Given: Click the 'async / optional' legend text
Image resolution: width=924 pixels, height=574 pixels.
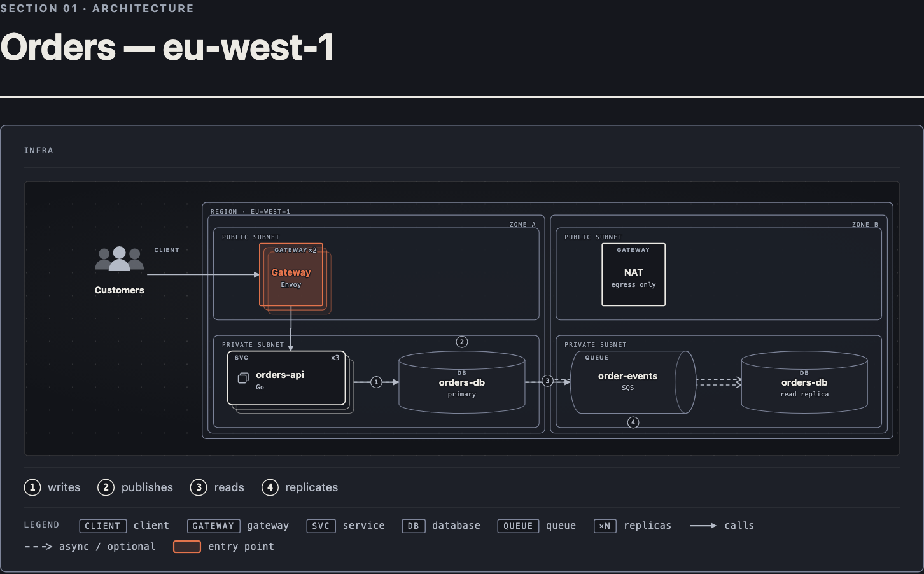Looking at the screenshot, I should click(107, 547).
